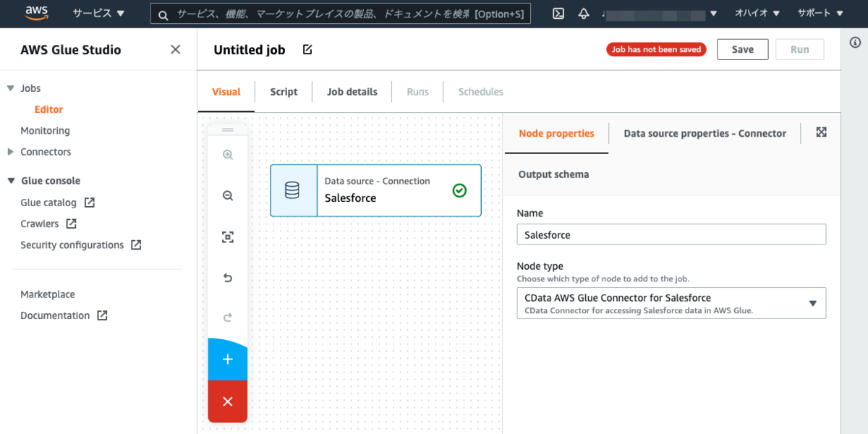
Task: Edit the Untitled job name pencil icon
Action: [x=307, y=49]
